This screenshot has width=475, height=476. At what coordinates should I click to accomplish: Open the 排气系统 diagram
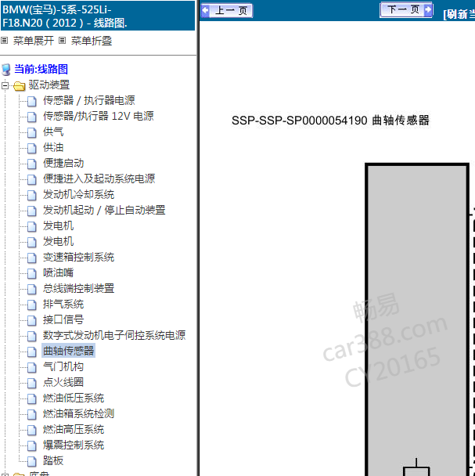click(63, 305)
